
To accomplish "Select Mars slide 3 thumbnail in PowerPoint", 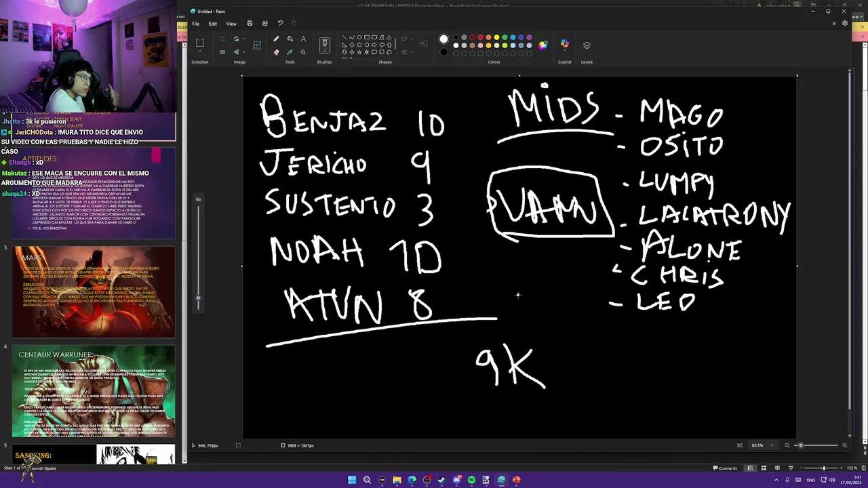I will pyautogui.click(x=94, y=292).
